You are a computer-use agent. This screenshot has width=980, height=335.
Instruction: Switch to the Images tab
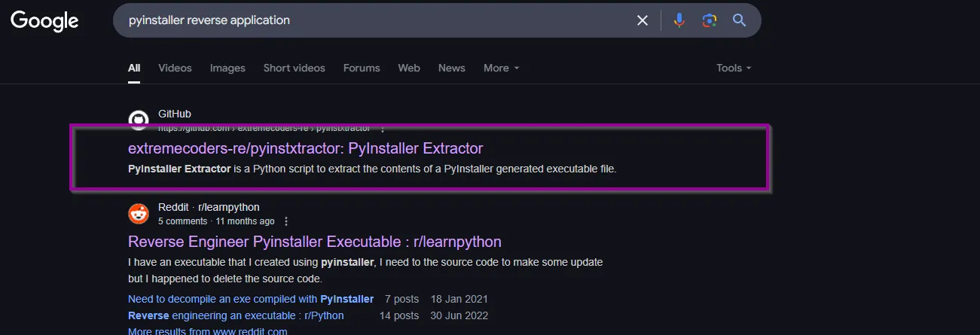pyautogui.click(x=227, y=68)
